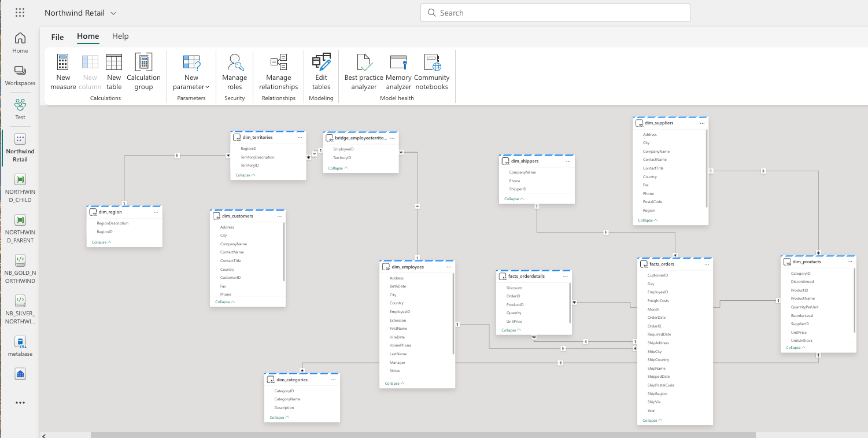
Task: Click in the Search box
Action: [x=556, y=13]
